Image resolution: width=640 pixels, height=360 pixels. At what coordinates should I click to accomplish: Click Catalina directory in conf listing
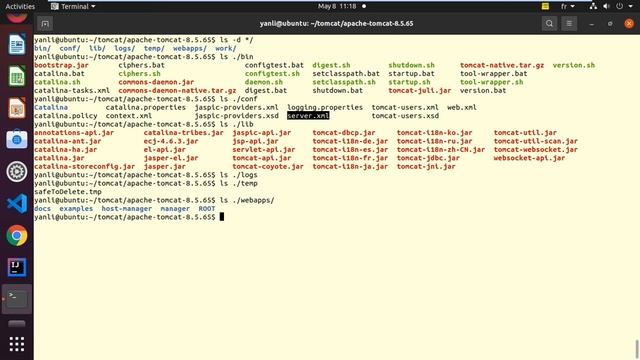pos(51,107)
